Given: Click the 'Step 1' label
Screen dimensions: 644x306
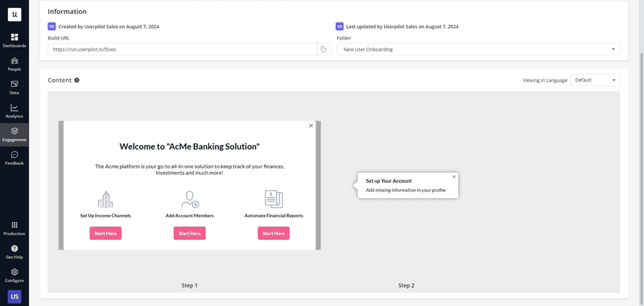Looking at the screenshot, I should coord(190,285).
